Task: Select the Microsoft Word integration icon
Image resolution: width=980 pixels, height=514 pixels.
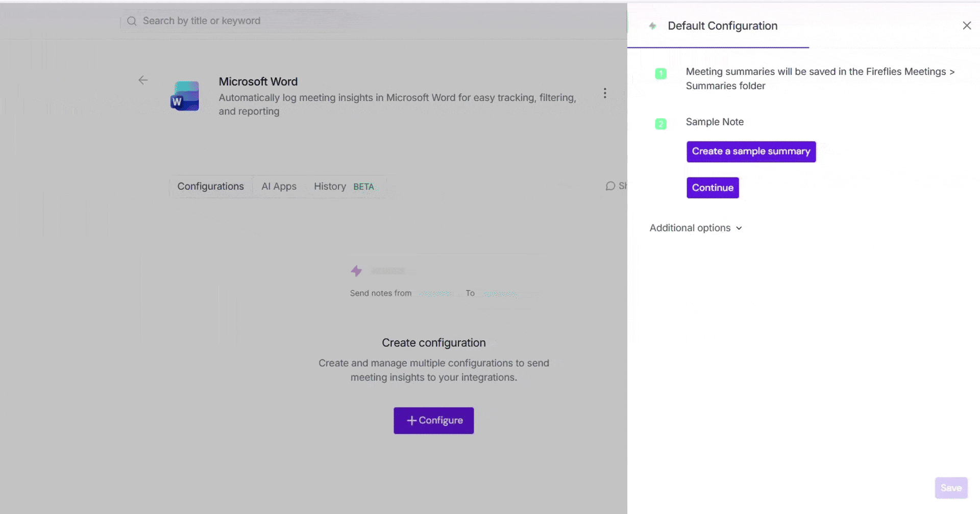Action: (185, 96)
